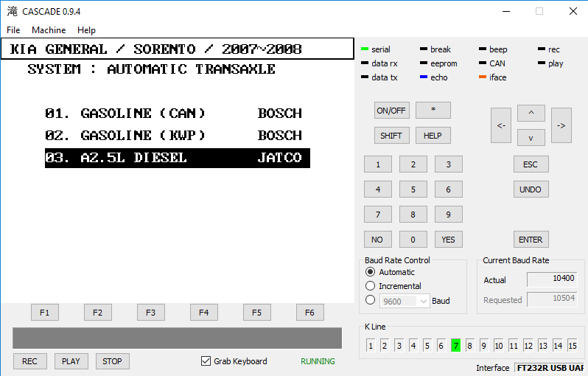Open the Machine menu
The image size is (588, 376).
pos(49,30)
